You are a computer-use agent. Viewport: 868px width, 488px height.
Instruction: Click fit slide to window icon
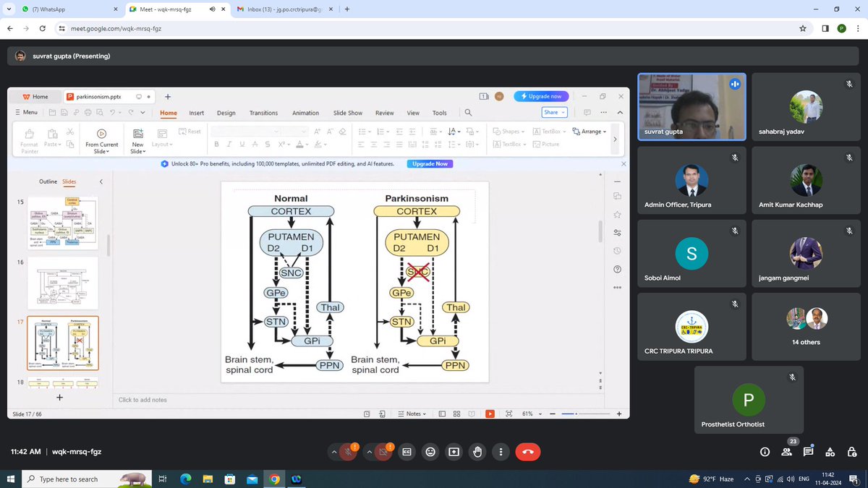tap(509, 414)
